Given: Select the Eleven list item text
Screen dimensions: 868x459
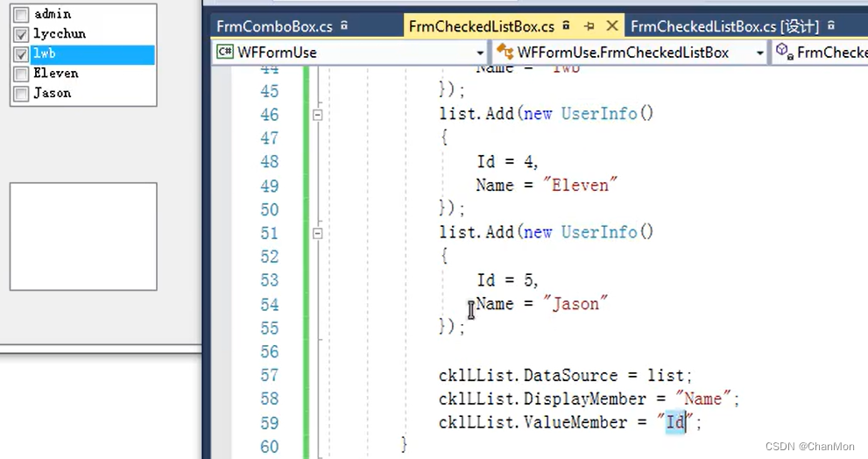Looking at the screenshot, I should click(56, 73).
